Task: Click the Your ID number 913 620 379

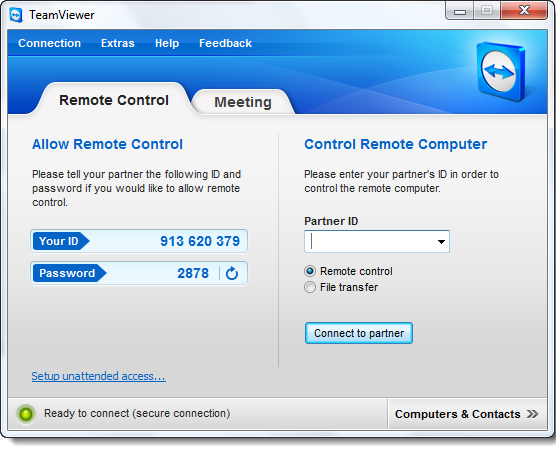Action: [x=200, y=241]
